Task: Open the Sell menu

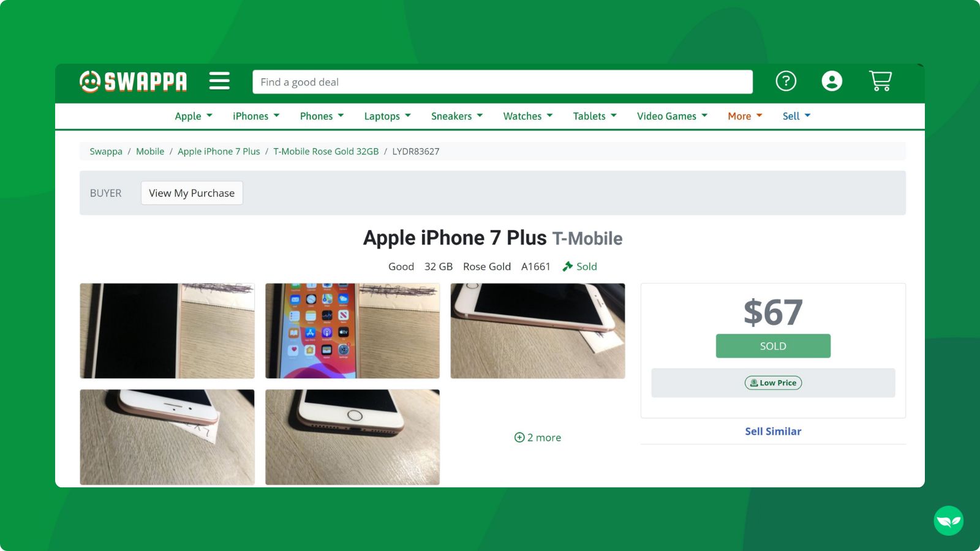Action: point(796,116)
